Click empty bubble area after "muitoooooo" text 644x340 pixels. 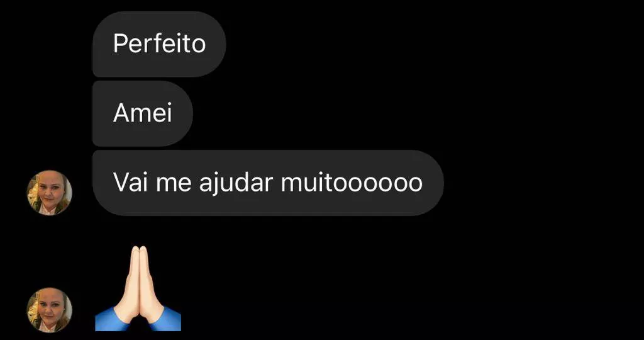(433, 183)
